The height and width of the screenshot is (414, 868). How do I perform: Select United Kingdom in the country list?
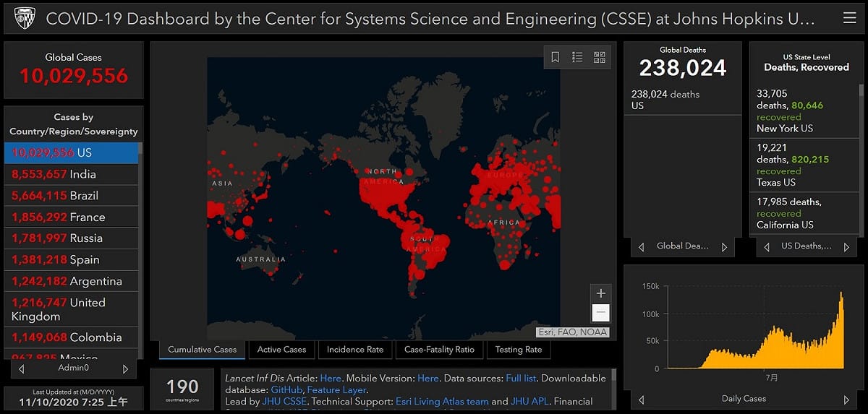[71, 309]
